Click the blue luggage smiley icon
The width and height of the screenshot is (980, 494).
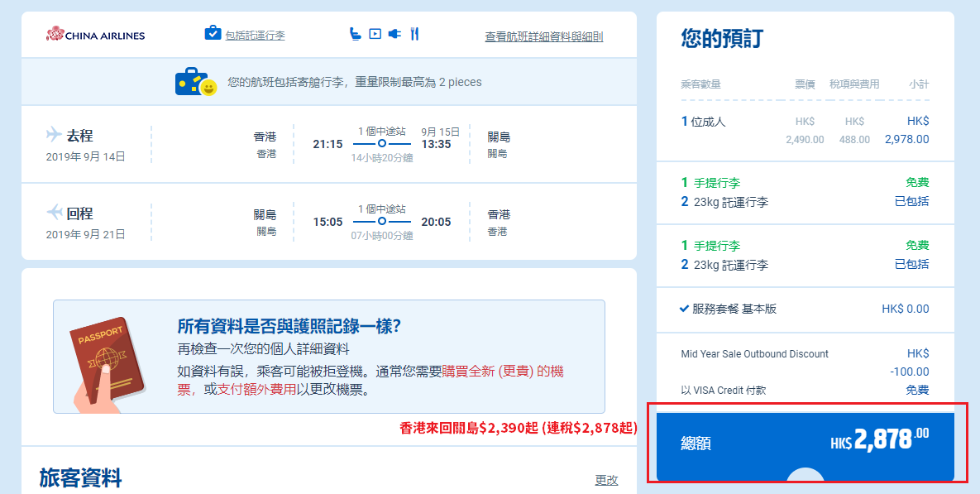(x=196, y=83)
